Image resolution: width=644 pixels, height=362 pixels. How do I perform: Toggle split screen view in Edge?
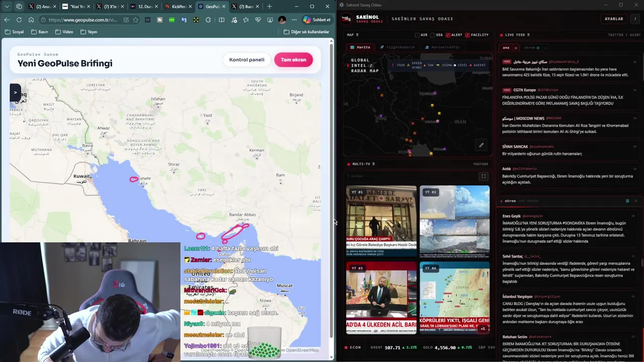221,20
